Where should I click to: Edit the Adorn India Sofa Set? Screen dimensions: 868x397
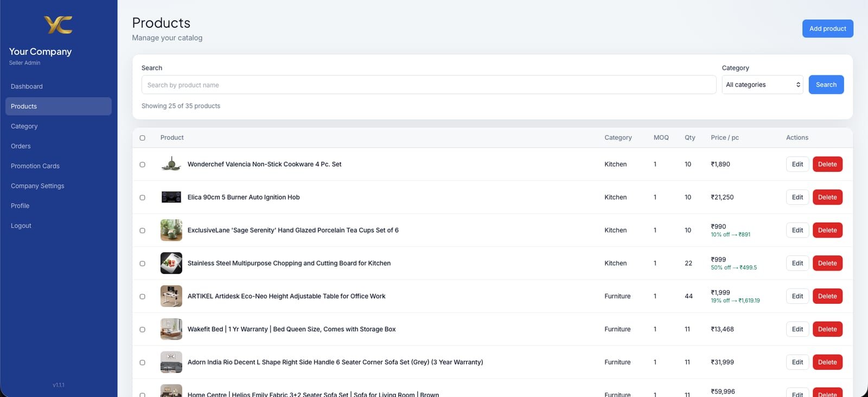[797, 362]
